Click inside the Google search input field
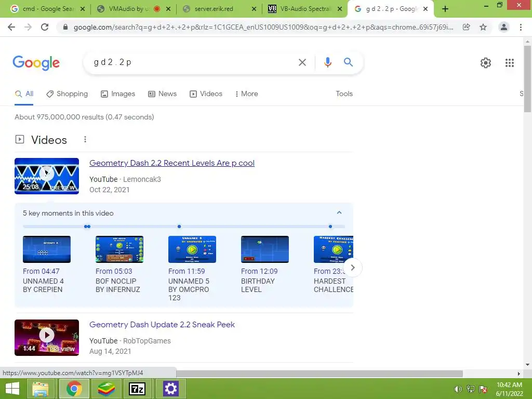 click(x=193, y=62)
